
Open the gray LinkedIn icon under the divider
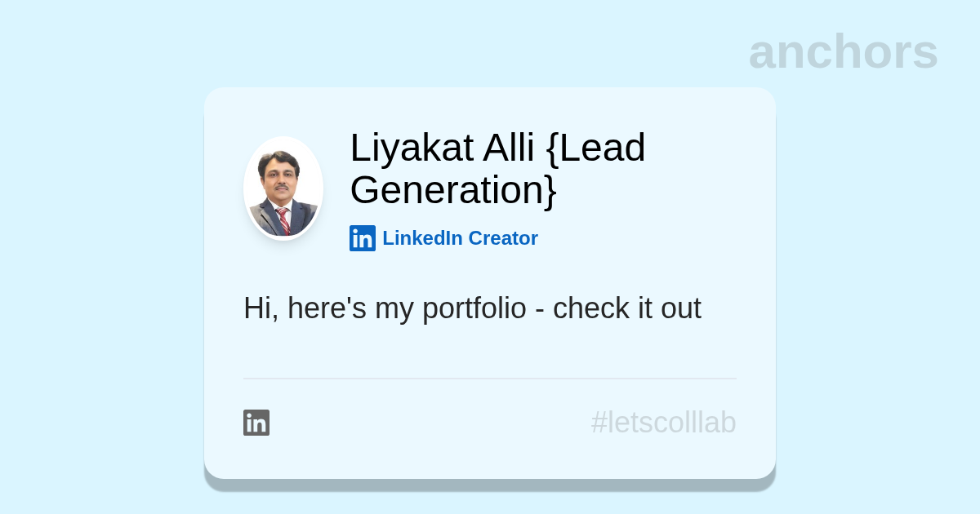[x=256, y=423]
